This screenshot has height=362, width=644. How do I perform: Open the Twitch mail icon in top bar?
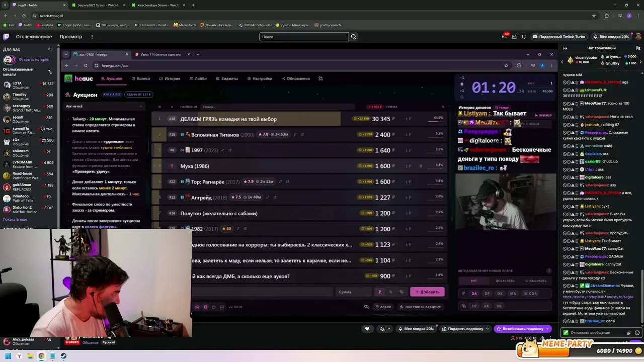click(x=514, y=37)
